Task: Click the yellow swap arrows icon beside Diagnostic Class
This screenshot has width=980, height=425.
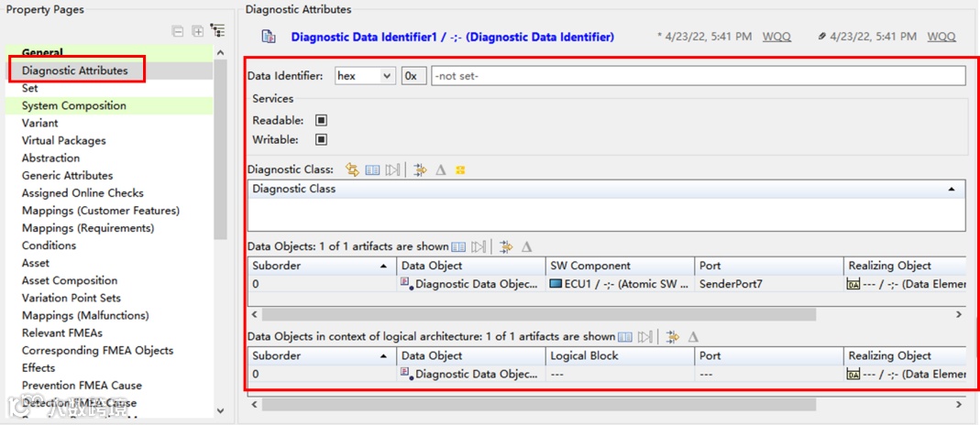Action: 353,169
